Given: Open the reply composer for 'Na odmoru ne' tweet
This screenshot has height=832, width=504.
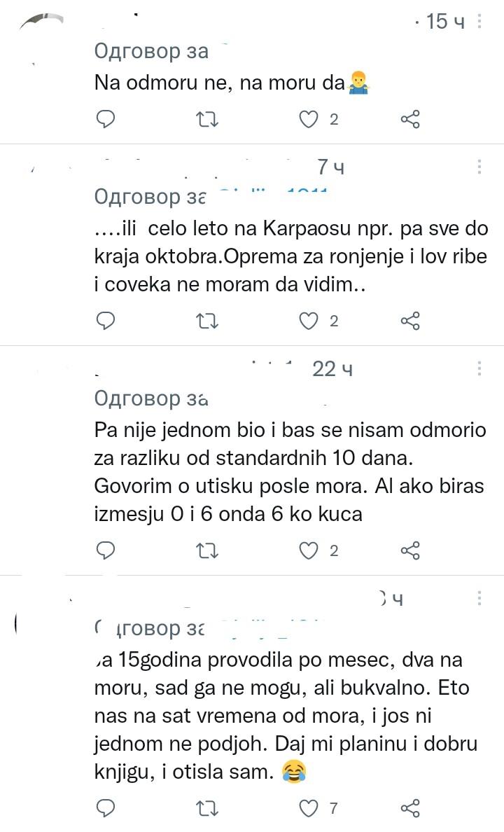Looking at the screenshot, I should tap(106, 119).
